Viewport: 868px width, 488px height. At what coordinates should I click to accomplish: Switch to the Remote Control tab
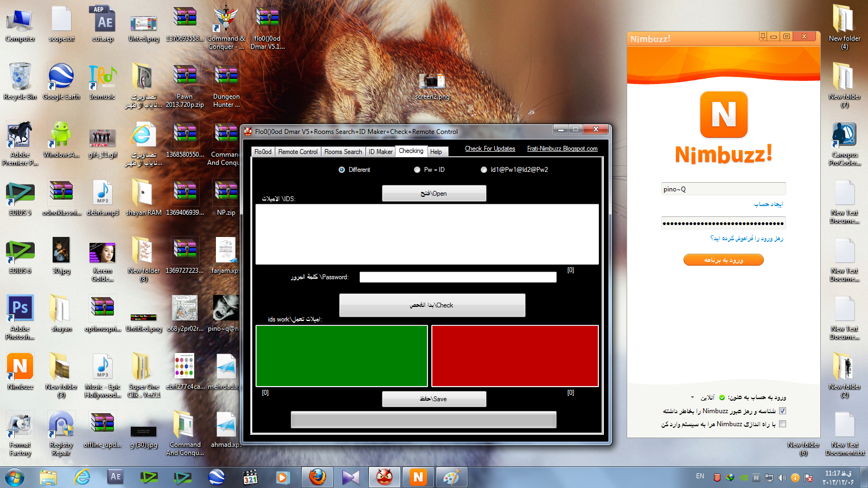click(298, 152)
